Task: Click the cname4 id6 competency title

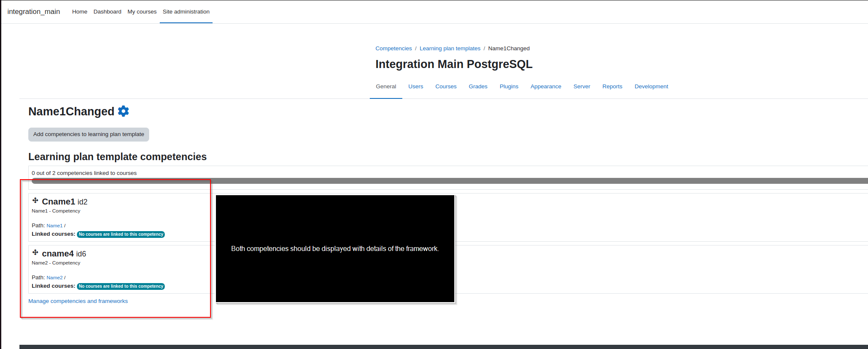Action: coord(64,254)
